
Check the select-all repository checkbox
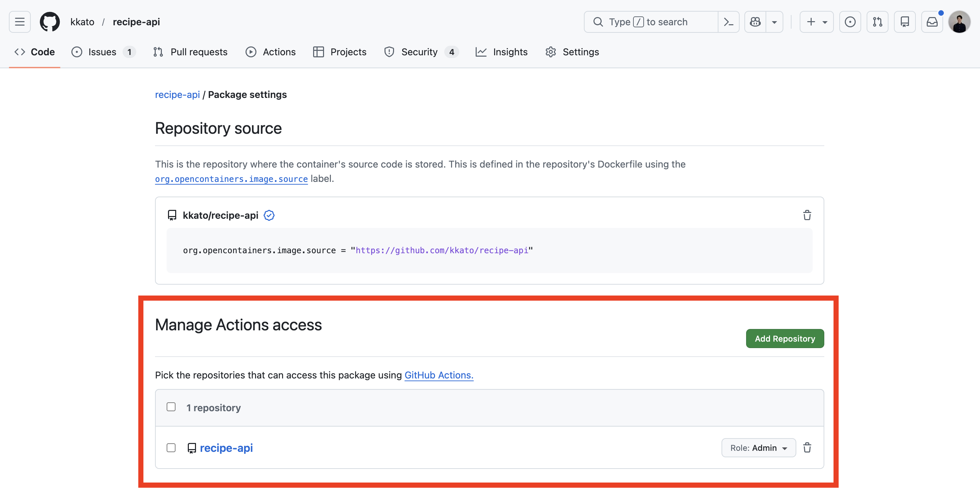coord(171,407)
